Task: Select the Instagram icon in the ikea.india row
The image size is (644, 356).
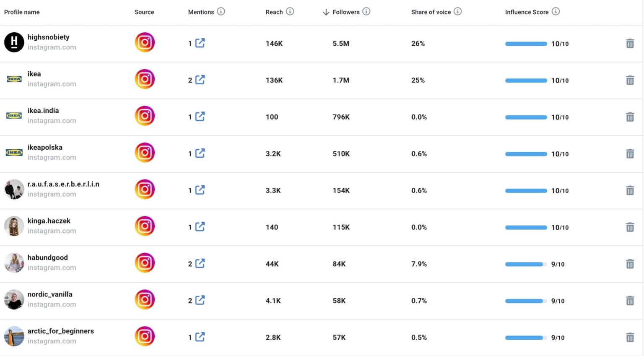Action: click(145, 116)
